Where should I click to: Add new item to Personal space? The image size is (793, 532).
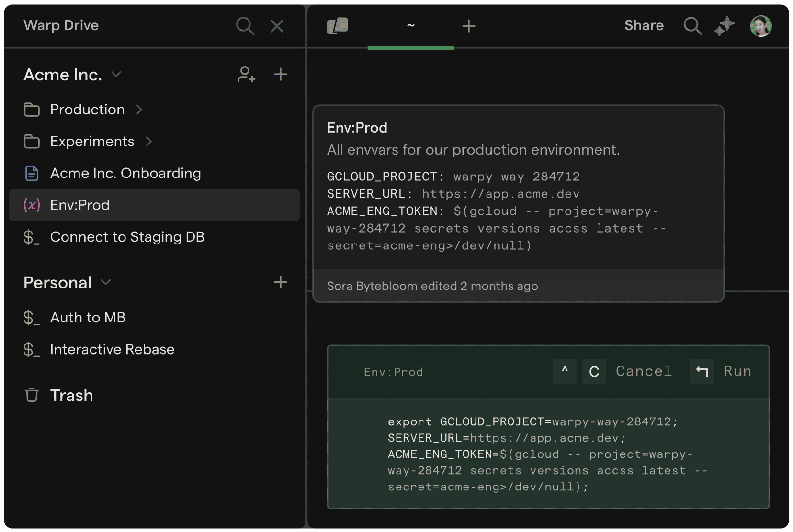point(281,282)
